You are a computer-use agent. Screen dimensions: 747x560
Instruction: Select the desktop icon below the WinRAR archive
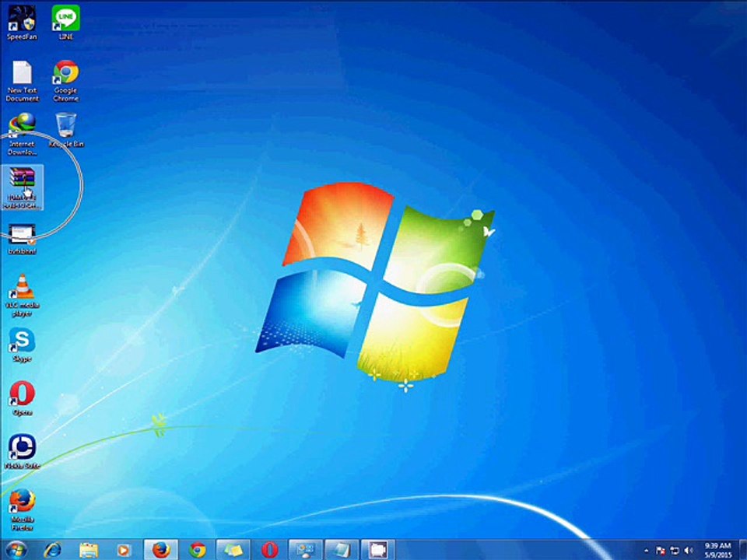click(x=22, y=239)
